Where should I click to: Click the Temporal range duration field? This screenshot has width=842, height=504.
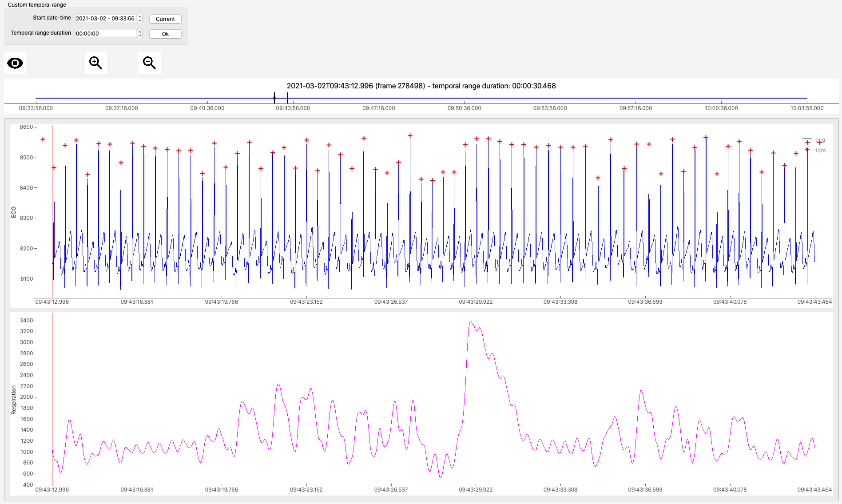pyautogui.click(x=105, y=33)
